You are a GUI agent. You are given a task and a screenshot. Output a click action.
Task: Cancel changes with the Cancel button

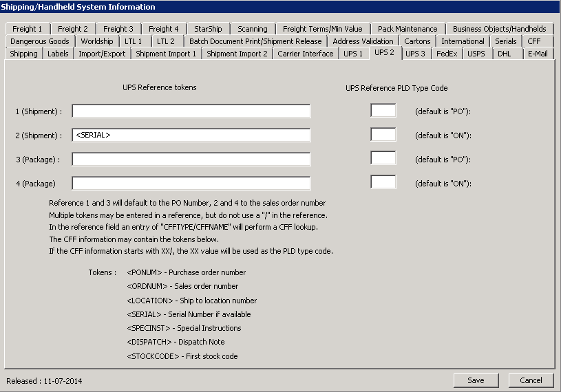click(531, 380)
